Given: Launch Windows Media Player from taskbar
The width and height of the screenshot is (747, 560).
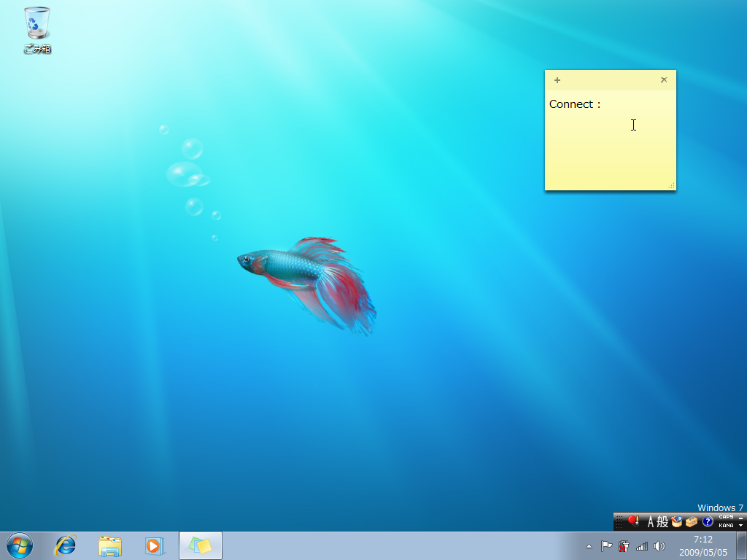Looking at the screenshot, I should (154, 545).
